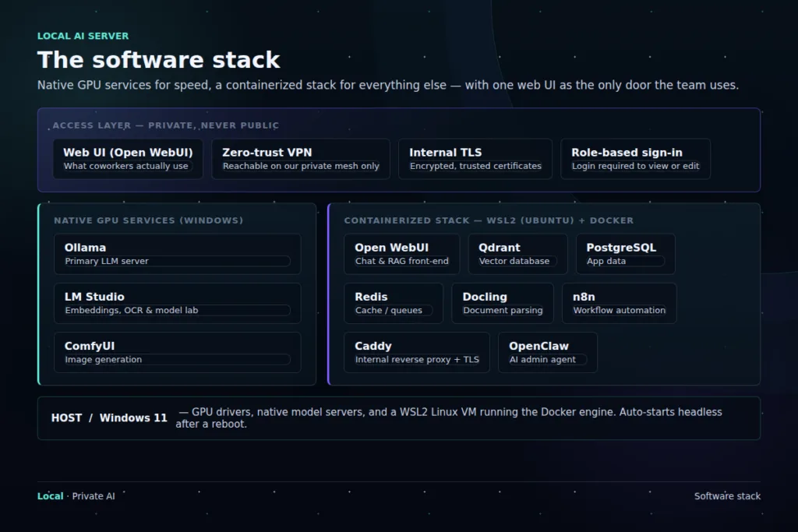Click the Docling card
The height and width of the screenshot is (532, 798).
(503, 303)
